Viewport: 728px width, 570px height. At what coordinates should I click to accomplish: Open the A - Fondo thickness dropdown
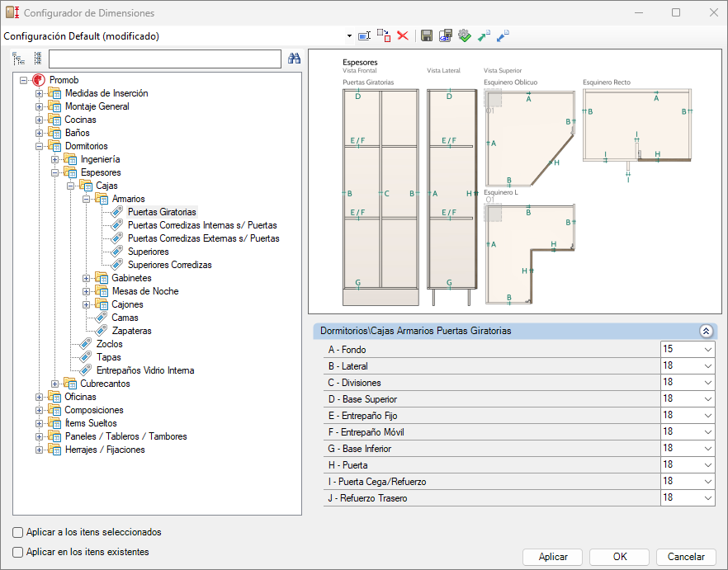coord(708,350)
